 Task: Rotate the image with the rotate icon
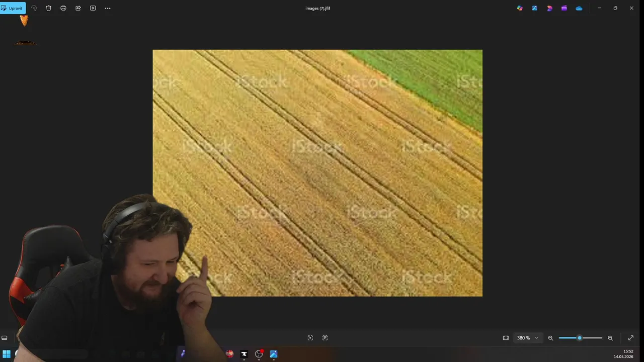[34, 8]
